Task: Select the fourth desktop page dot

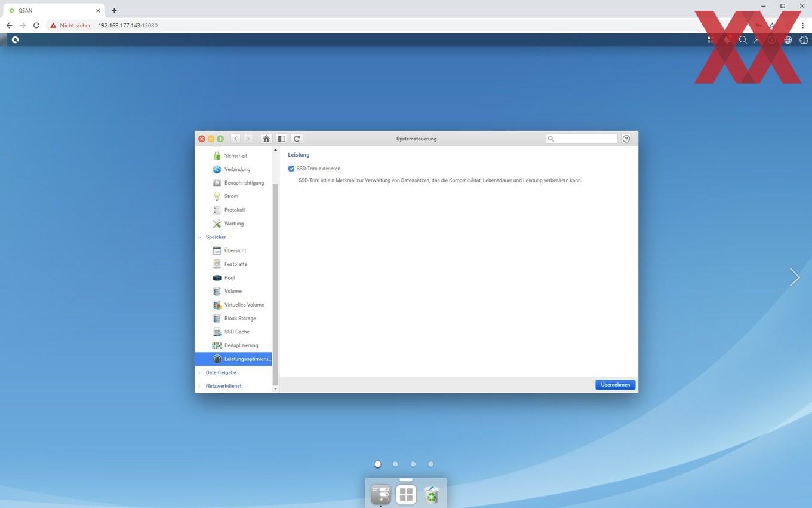Action: [430, 464]
